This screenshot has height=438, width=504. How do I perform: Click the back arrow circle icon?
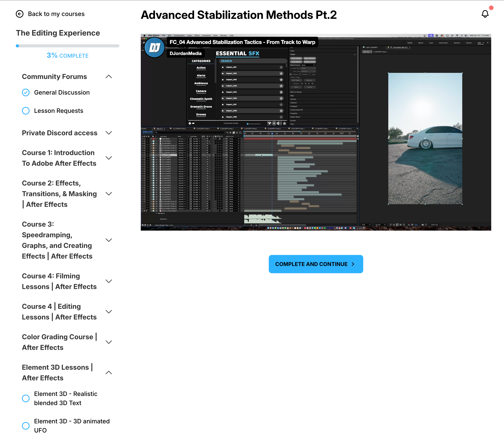point(20,14)
